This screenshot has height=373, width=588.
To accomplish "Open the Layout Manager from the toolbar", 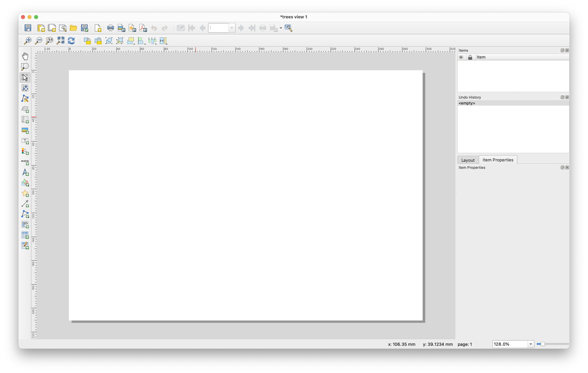I will coord(63,28).
